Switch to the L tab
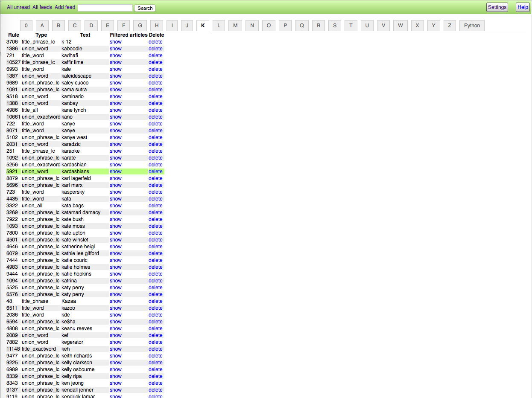The height and width of the screenshot is (398, 532). click(x=219, y=26)
